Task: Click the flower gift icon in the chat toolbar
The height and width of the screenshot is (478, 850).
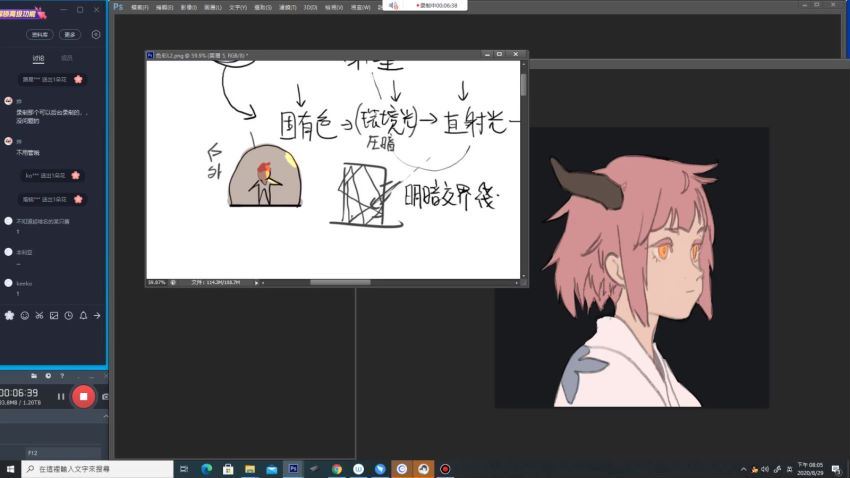Action: click(x=10, y=315)
